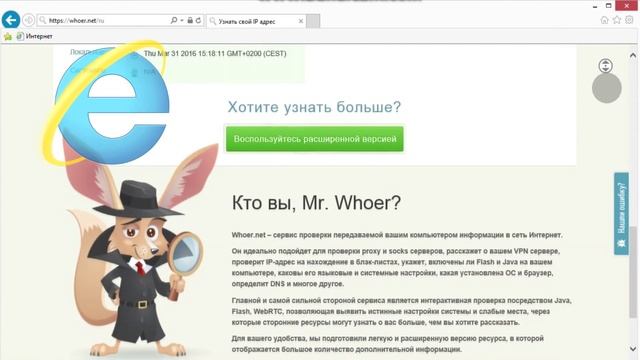Click the round scroll-position indicator icon
Image resolution: width=640 pixels, height=360 pixels.
point(605,66)
